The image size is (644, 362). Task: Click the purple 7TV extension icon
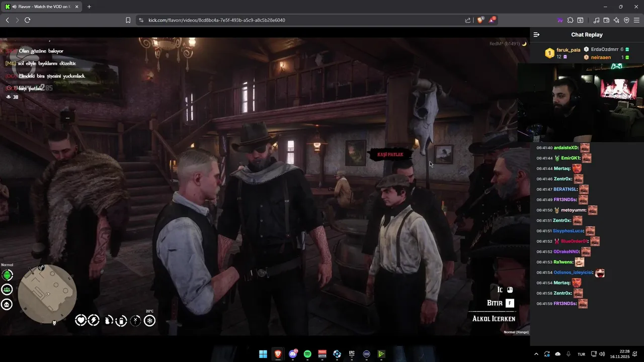tap(559, 20)
